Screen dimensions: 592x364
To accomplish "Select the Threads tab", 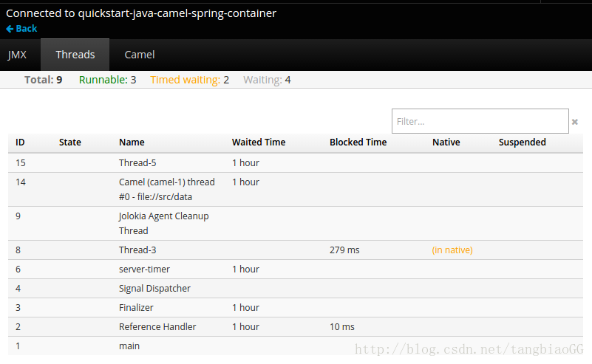I will pos(75,55).
